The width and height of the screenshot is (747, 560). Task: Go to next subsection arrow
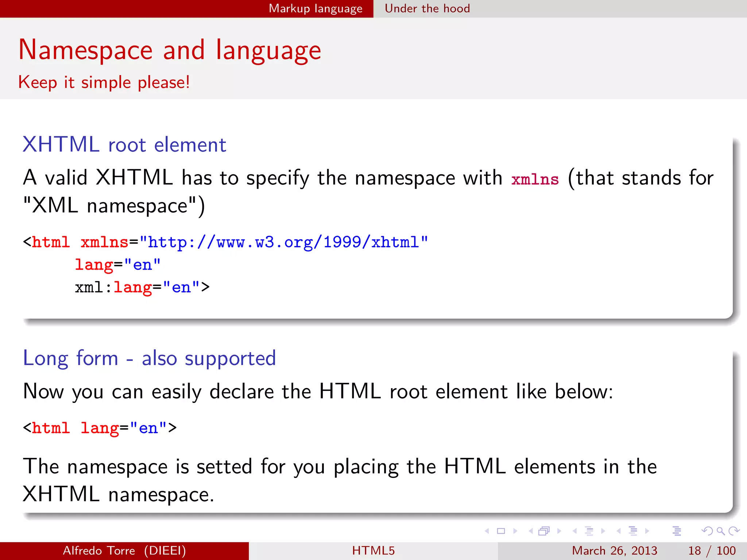click(x=603, y=531)
